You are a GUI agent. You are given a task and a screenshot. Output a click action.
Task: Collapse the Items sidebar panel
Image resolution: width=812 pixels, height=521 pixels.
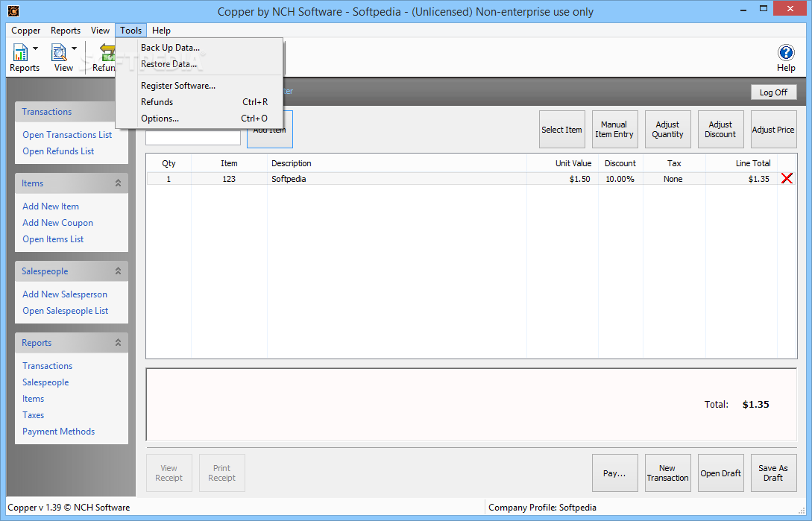(x=118, y=183)
